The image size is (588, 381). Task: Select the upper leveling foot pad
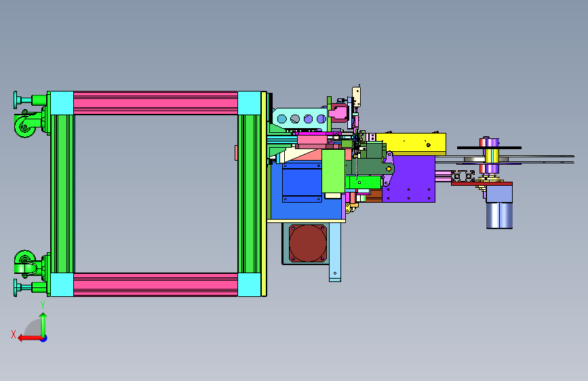(16, 100)
